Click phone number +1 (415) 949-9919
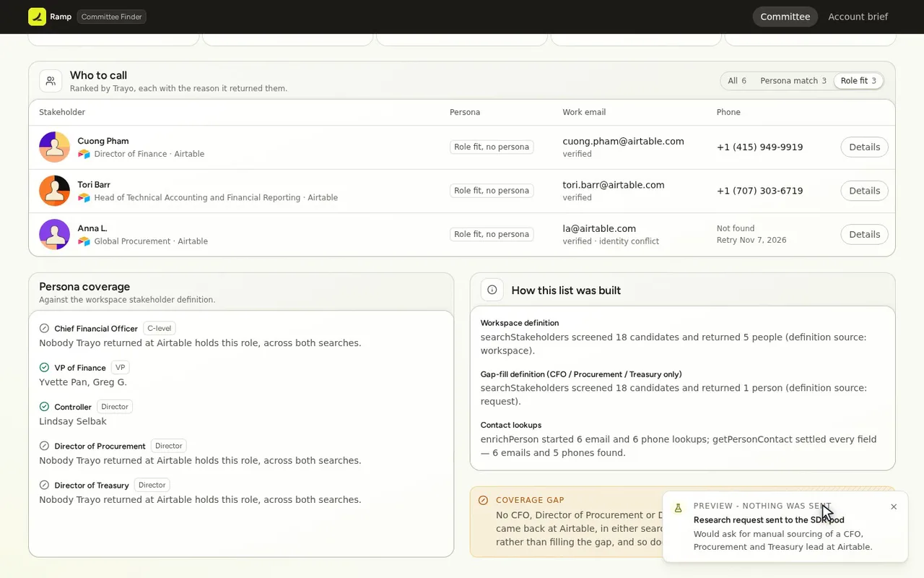The height and width of the screenshot is (578, 924). point(759,147)
